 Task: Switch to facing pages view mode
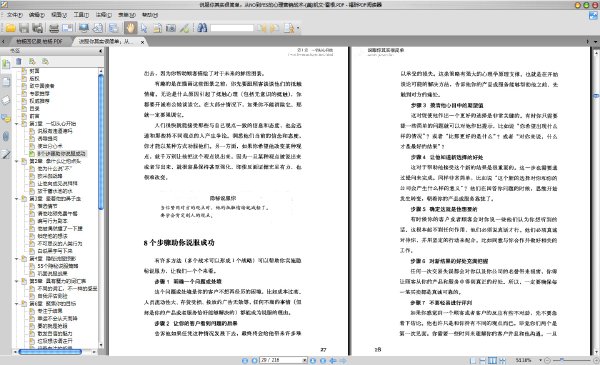point(492,360)
